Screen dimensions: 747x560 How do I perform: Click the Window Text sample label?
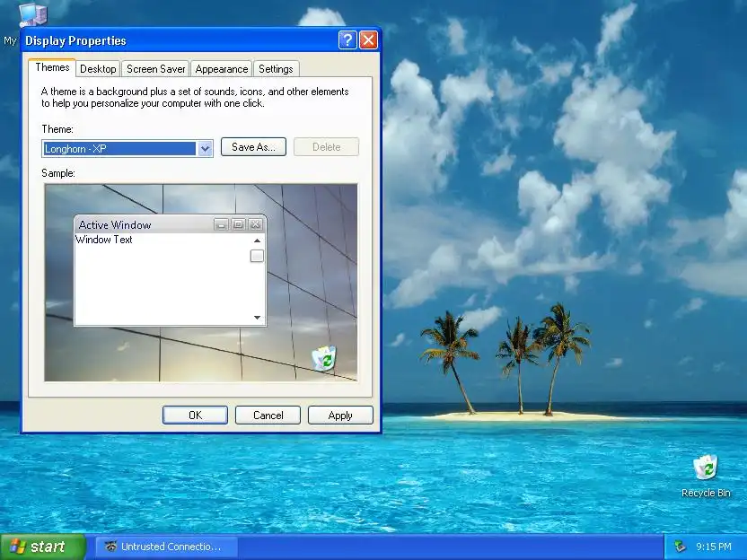[x=104, y=240]
